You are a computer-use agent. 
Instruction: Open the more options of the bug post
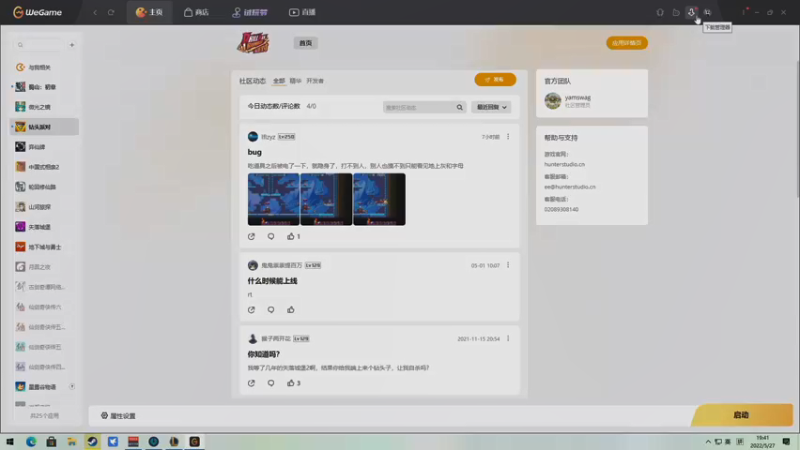pos(508,137)
